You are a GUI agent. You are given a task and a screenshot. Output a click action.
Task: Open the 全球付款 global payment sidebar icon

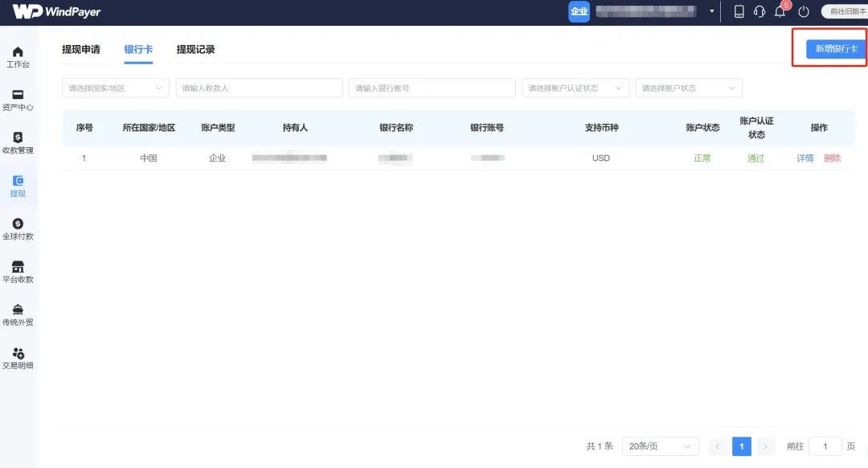[18, 228]
